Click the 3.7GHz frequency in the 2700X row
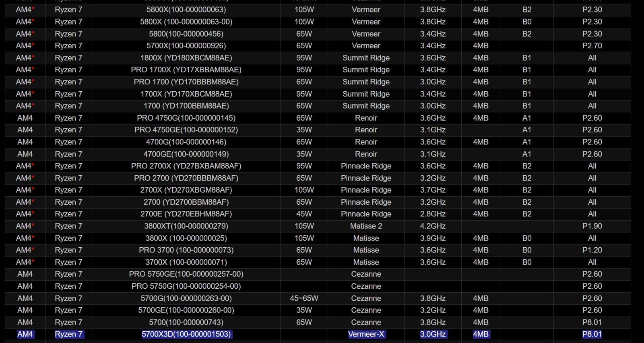The width and height of the screenshot is (644, 343). click(x=433, y=190)
